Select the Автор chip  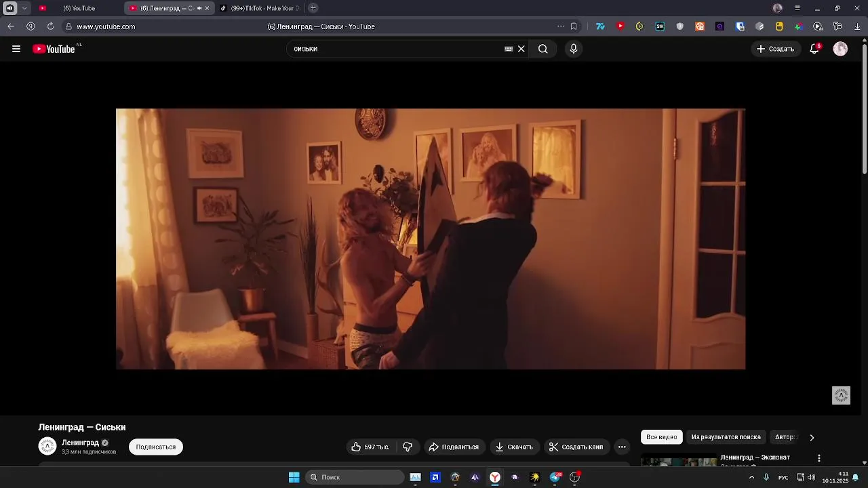785,437
